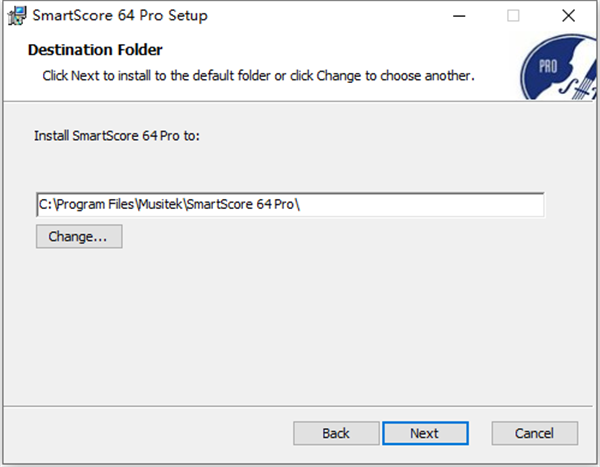Click the 'C:' drive portion of the path
The width and height of the screenshot is (600, 467).
pyautogui.click(x=46, y=205)
